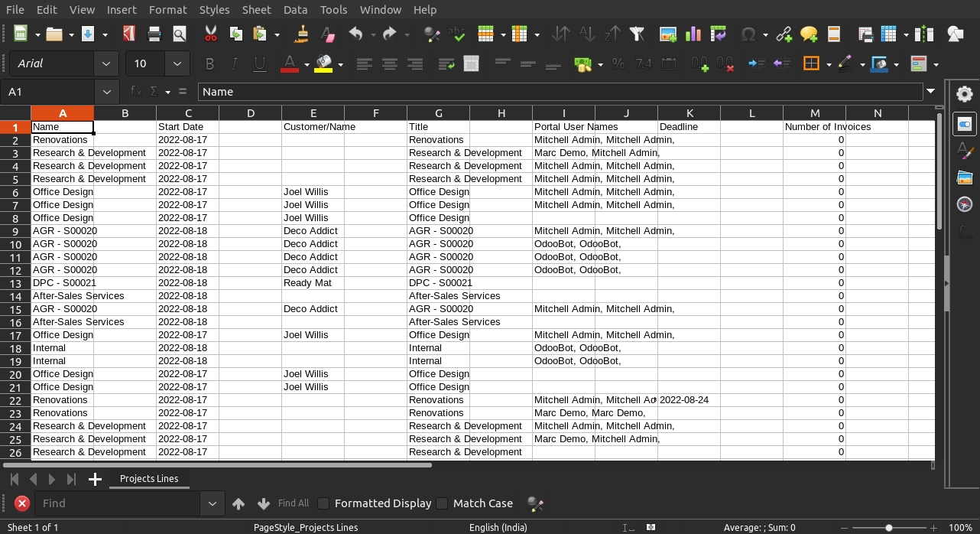This screenshot has height=534, width=980.
Task: Toggle Align Left
Action: click(365, 64)
